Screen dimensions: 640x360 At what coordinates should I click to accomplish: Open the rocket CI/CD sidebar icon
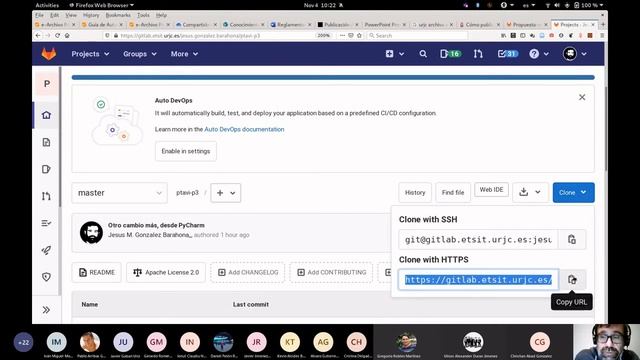click(x=47, y=250)
